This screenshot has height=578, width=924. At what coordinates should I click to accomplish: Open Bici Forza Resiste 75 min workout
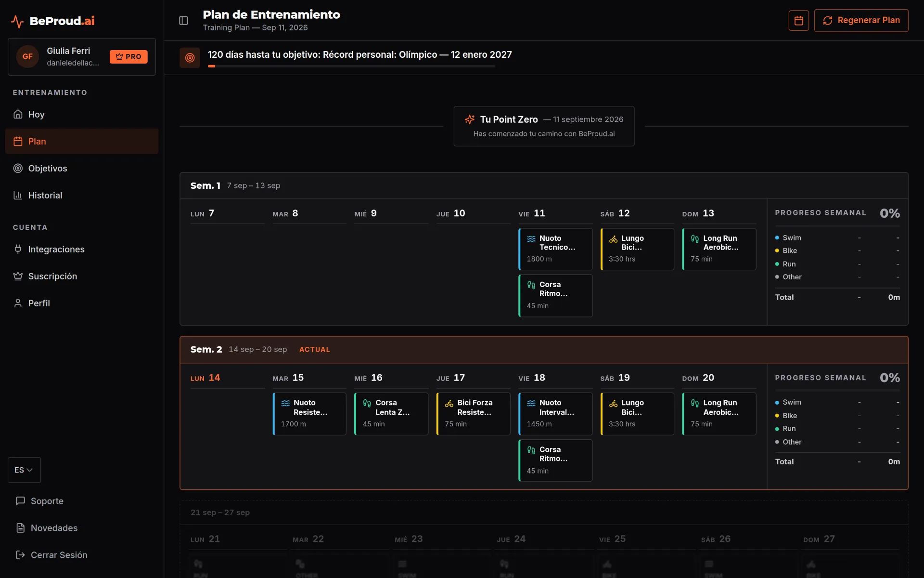tap(473, 413)
